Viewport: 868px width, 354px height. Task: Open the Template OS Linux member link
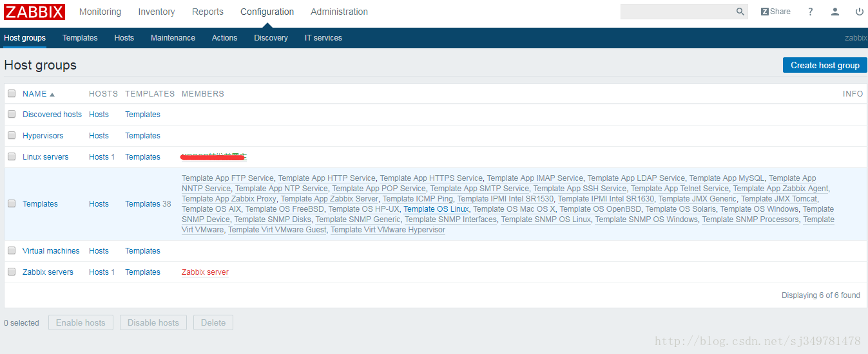click(x=436, y=209)
